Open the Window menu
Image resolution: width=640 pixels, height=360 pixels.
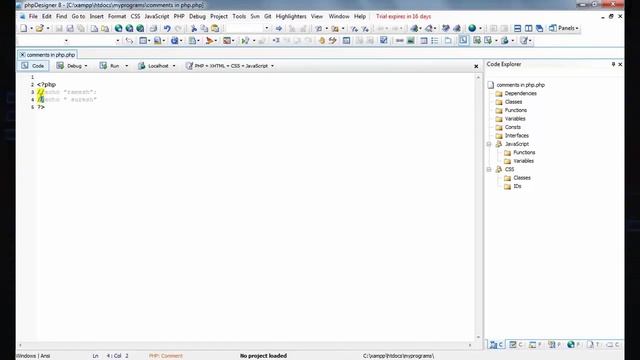click(339, 16)
